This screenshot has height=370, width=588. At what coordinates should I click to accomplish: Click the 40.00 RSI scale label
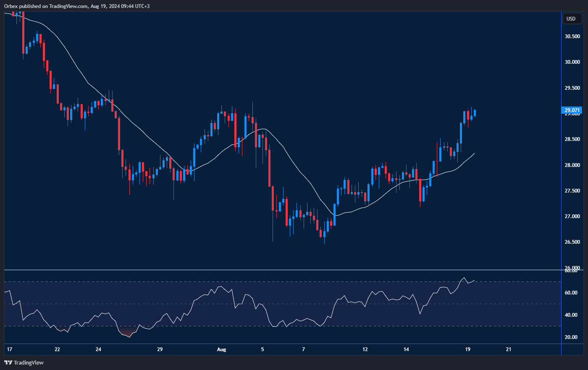(571, 315)
